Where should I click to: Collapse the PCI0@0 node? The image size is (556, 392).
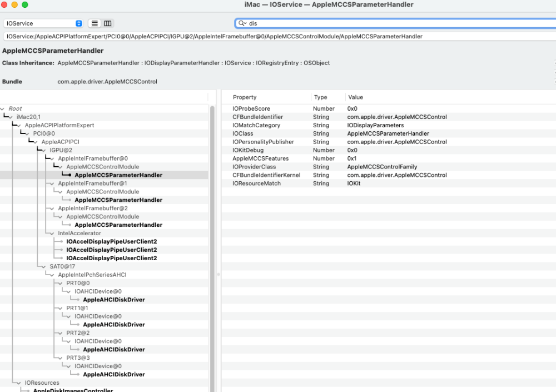click(x=27, y=134)
